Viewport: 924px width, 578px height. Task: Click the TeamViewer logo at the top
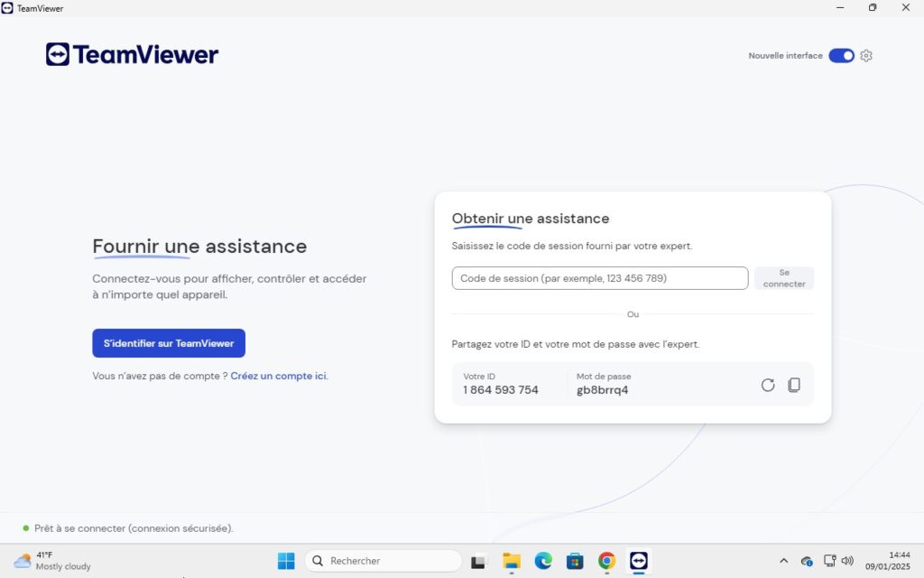(132, 54)
